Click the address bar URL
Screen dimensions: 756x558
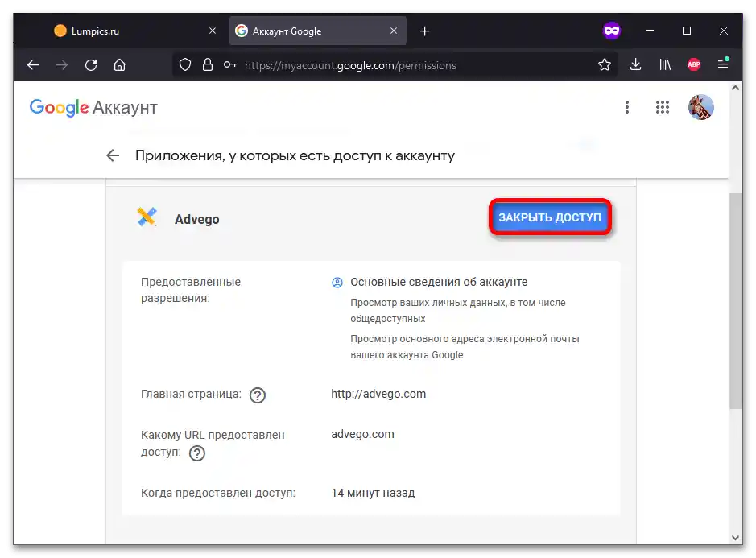tap(350, 65)
